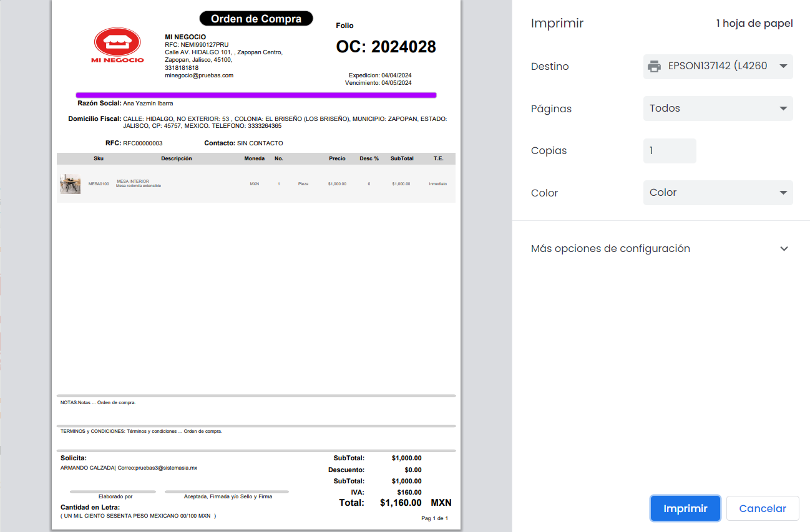Click the purple separator bar in preview

coord(256,95)
